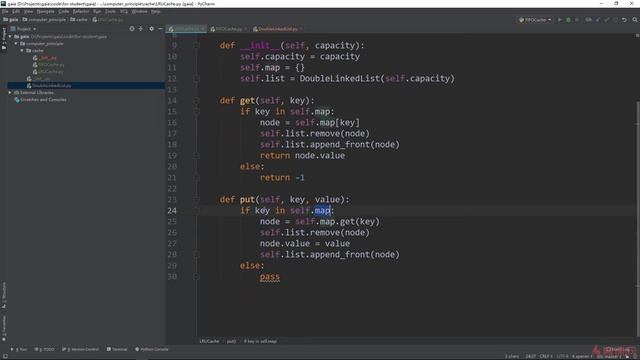Screen dimensions: 640x360
Task: Collapse the gaia project root node
Action: click(x=10, y=36)
